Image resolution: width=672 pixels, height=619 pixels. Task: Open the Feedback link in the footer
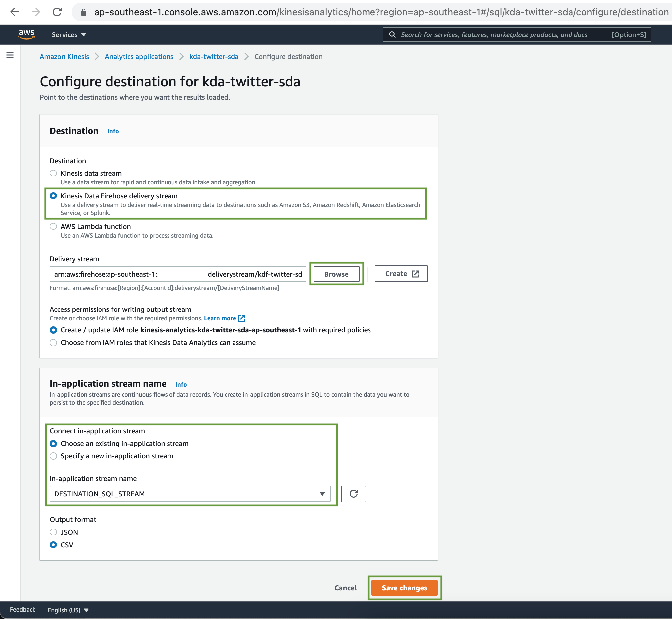tap(23, 610)
